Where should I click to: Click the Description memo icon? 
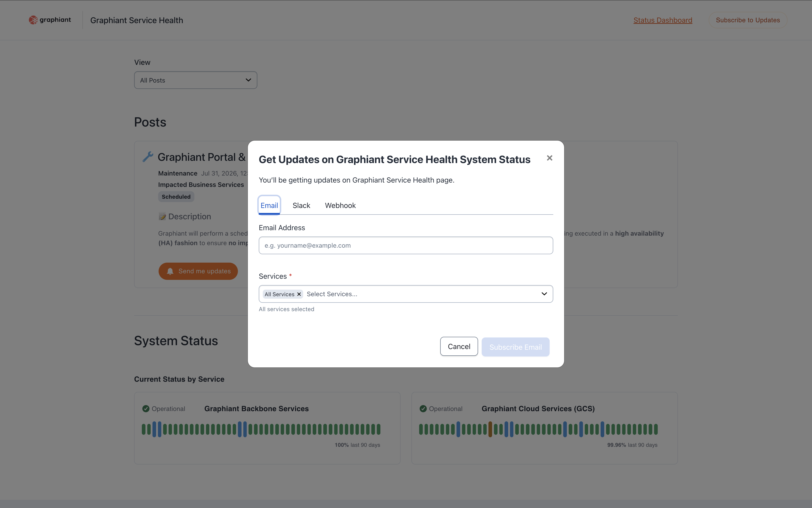[162, 216]
